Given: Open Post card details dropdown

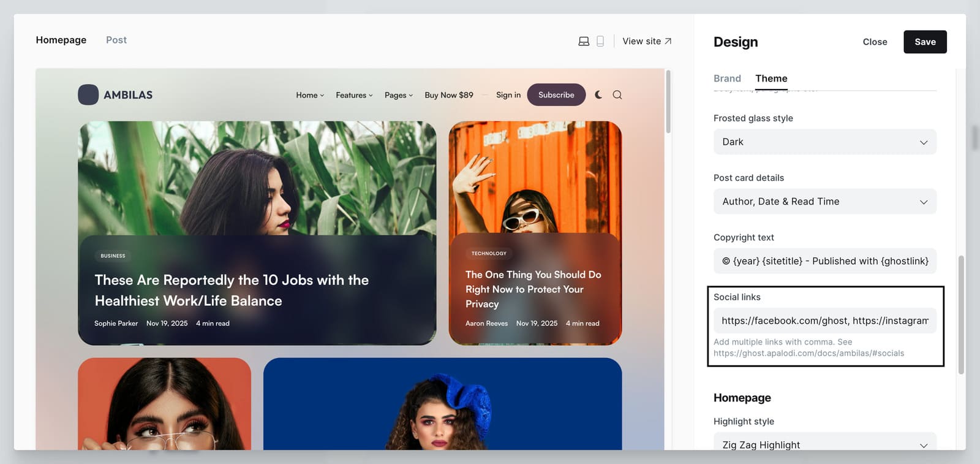Looking at the screenshot, I should pos(824,202).
